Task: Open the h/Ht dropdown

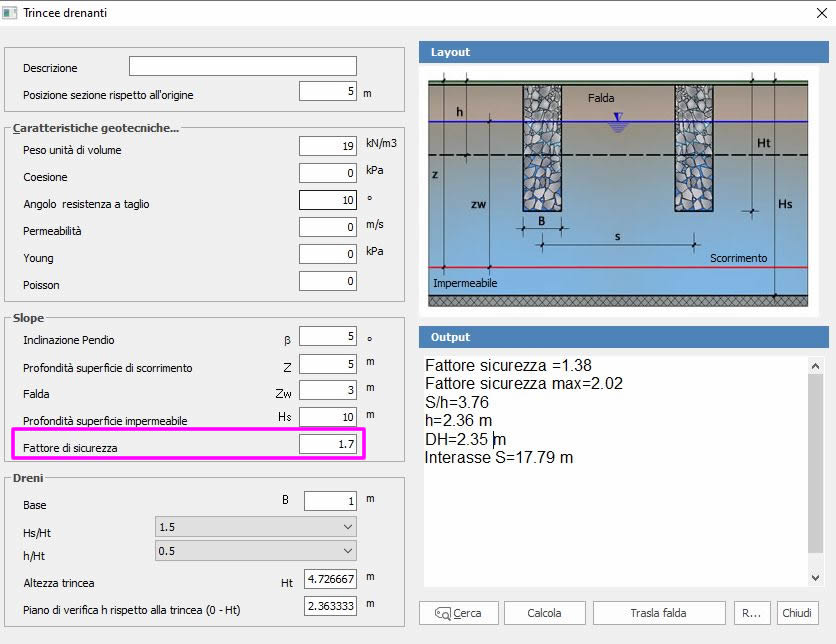Action: pyautogui.click(x=256, y=551)
